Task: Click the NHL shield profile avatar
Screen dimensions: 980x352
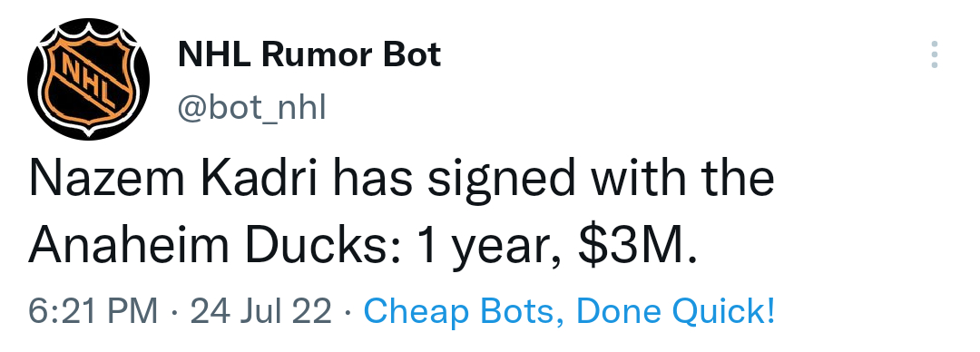Action: (89, 80)
